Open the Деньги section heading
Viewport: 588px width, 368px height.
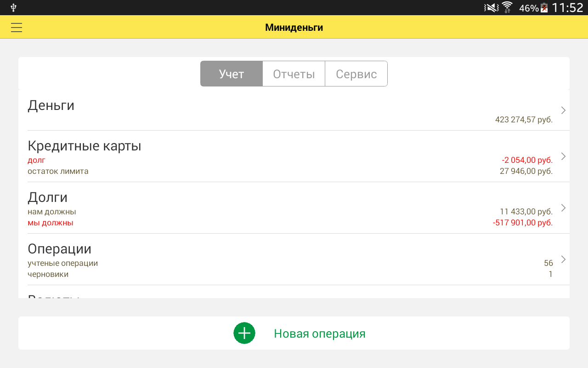click(x=51, y=106)
